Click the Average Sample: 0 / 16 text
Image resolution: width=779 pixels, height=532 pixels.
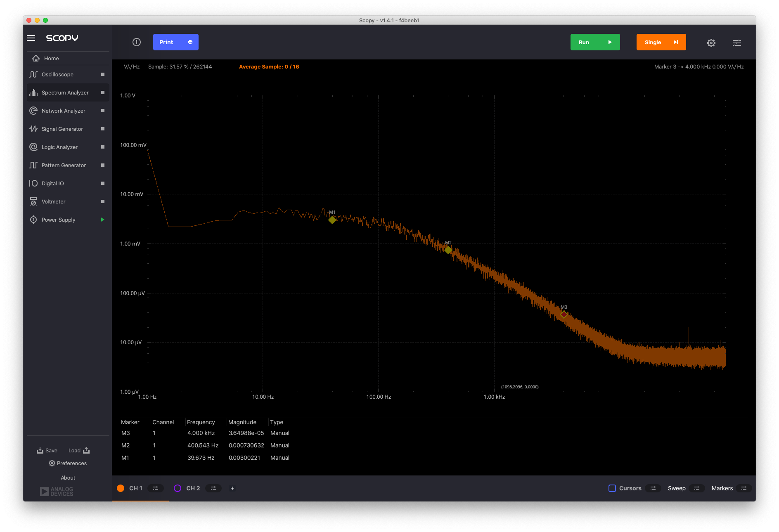click(x=269, y=66)
